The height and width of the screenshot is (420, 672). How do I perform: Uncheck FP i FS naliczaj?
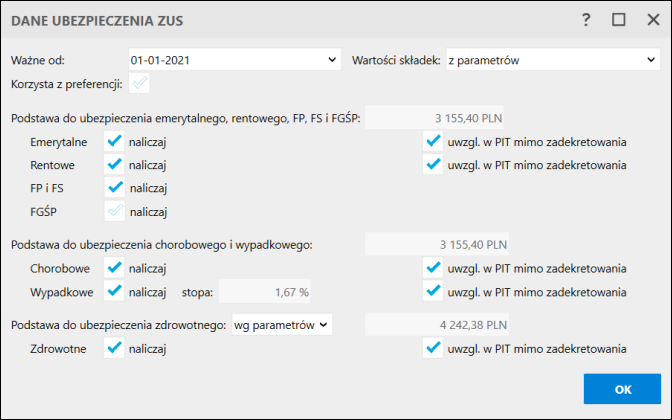pyautogui.click(x=114, y=188)
